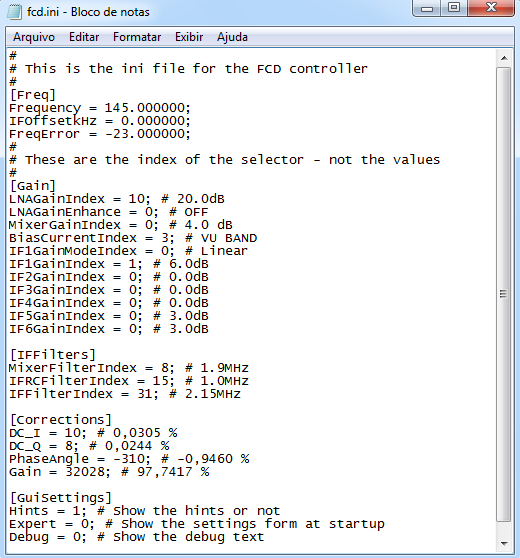This screenshot has width=520, height=558.
Task: Open the Arquivo menu
Action: pyautogui.click(x=34, y=37)
